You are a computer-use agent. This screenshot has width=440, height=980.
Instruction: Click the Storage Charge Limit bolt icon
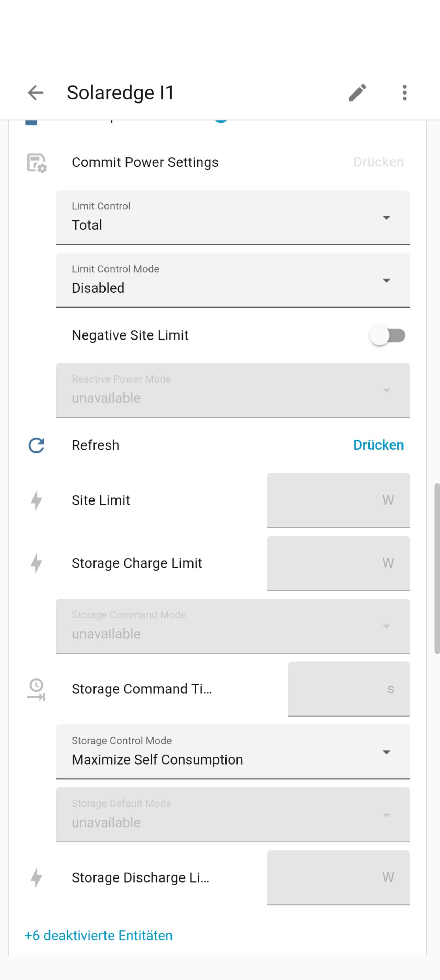tap(36, 563)
